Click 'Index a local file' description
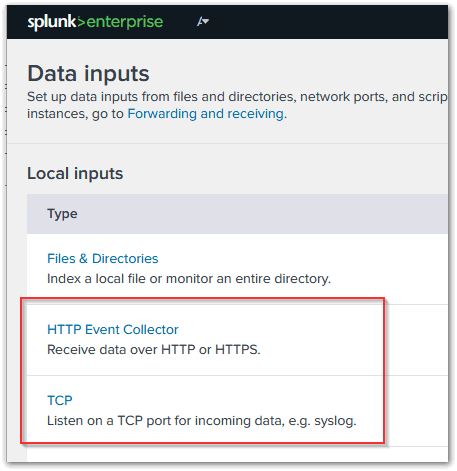The width and height of the screenshot is (457, 471). 189,279
